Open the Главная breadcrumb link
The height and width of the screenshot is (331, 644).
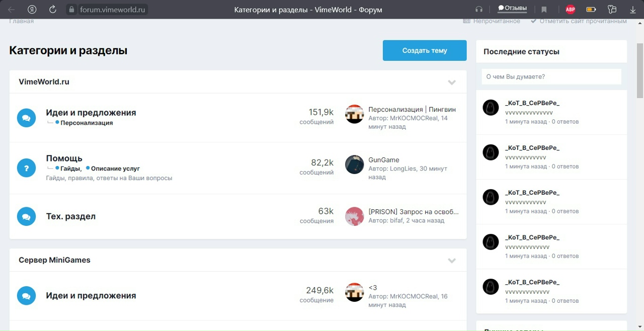[22, 21]
